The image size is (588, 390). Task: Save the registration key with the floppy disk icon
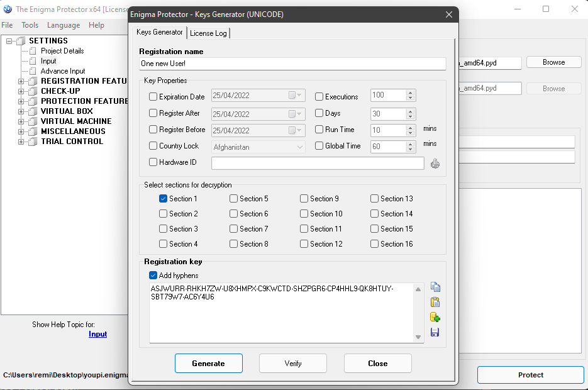click(435, 333)
